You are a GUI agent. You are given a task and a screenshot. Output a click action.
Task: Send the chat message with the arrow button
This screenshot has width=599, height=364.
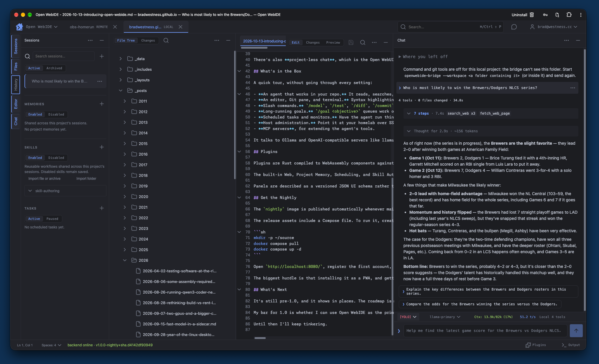tap(576, 331)
